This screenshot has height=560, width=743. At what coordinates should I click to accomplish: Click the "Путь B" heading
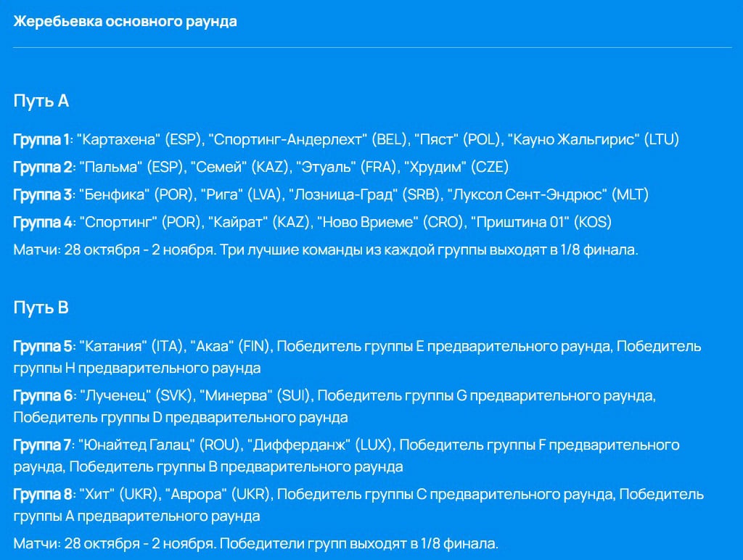coord(41,308)
